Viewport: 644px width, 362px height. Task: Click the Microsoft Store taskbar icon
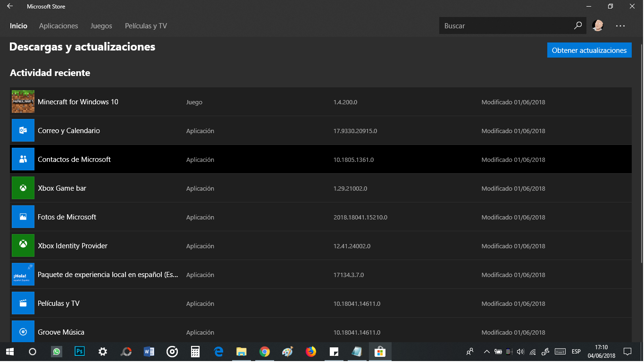click(380, 352)
